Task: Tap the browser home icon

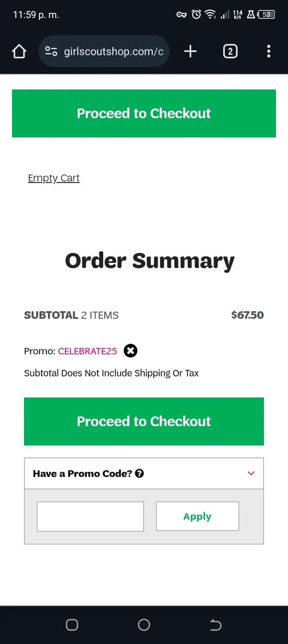Action: [19, 52]
